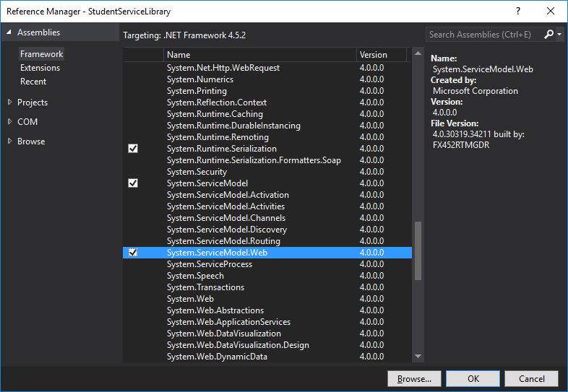Click the assembly list scrollbar thumb

click(x=418, y=251)
